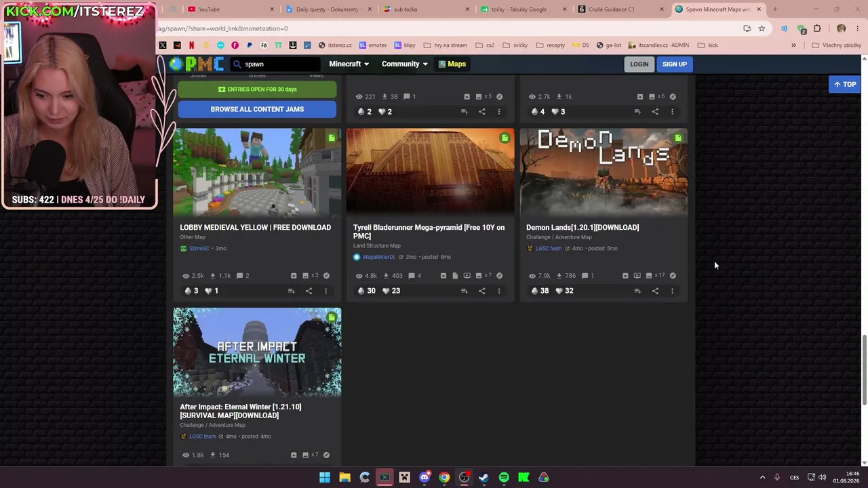868x488 pixels.
Task: Show hidden system tray icons
Action: click(762, 478)
